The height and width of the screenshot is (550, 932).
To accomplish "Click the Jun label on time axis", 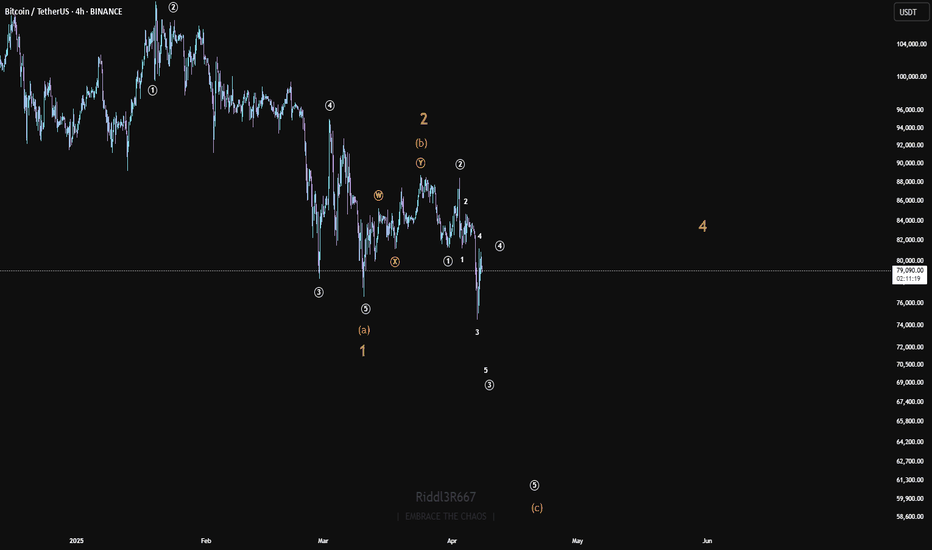I will click(707, 541).
